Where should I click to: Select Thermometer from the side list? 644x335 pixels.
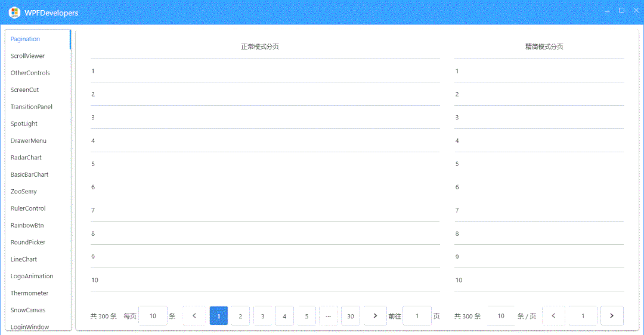pos(29,293)
